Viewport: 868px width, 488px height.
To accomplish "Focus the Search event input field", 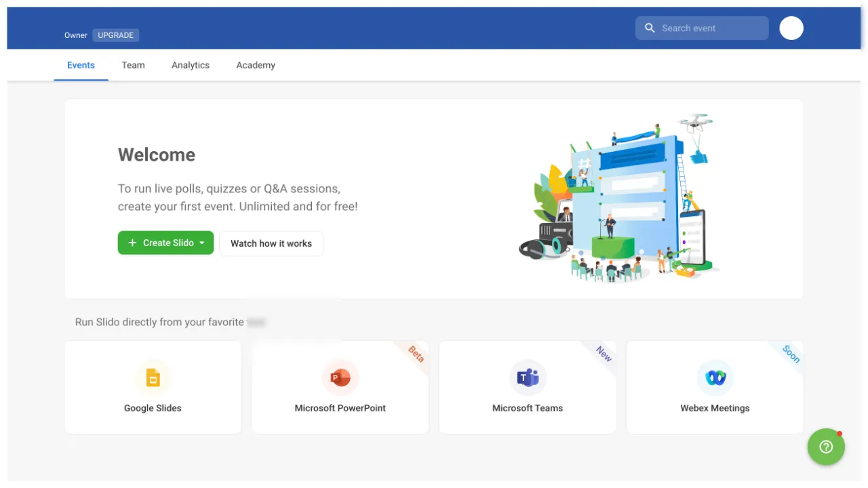I will coord(711,28).
